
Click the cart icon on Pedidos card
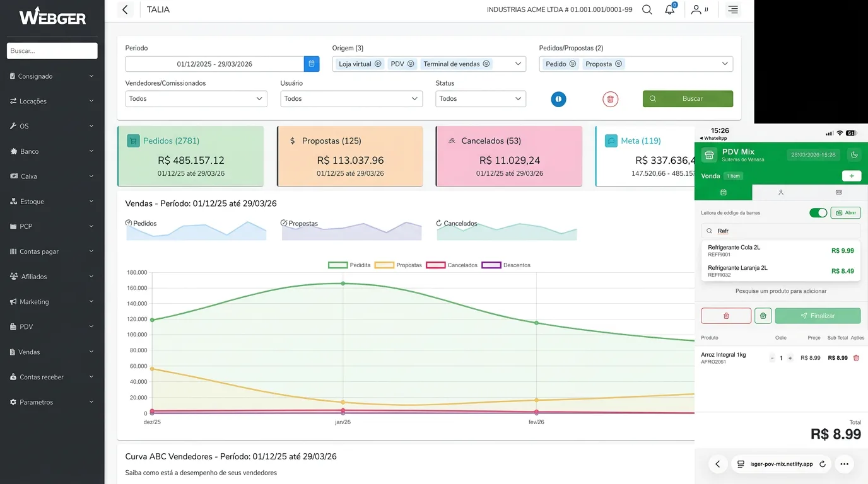pos(133,141)
